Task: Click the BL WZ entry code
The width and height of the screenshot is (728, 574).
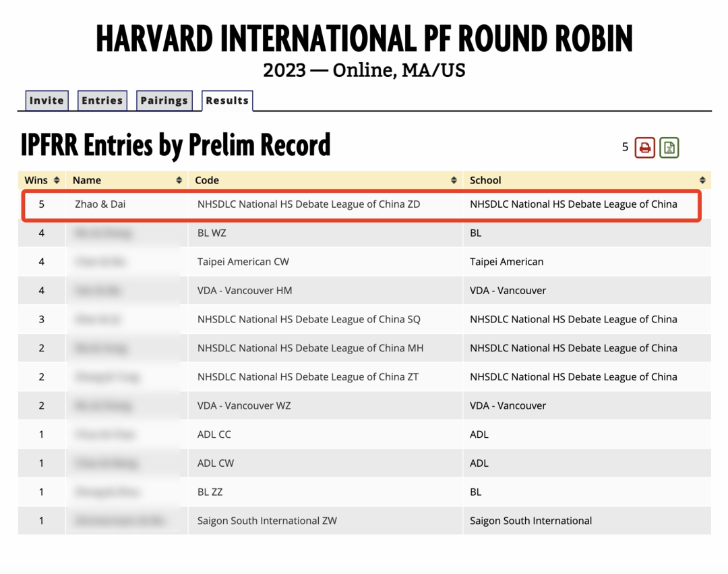Action: pyautogui.click(x=212, y=233)
